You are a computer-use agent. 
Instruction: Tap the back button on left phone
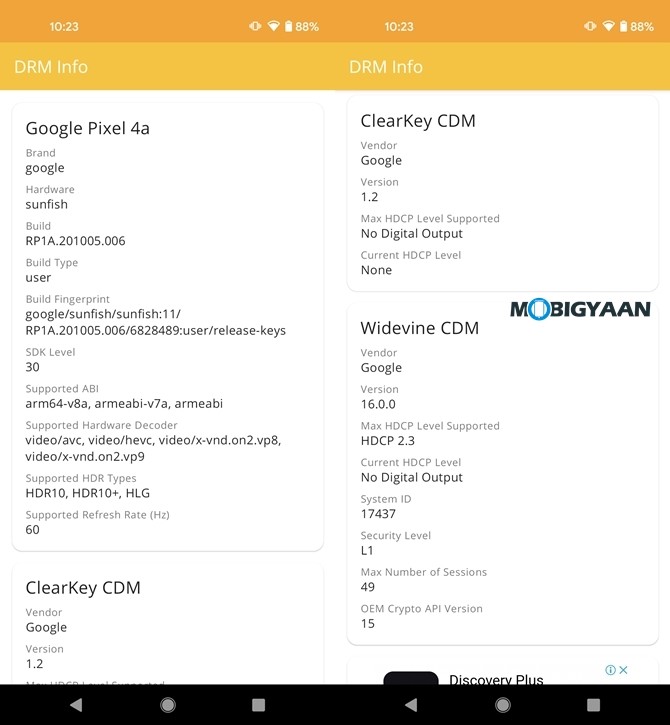76,705
